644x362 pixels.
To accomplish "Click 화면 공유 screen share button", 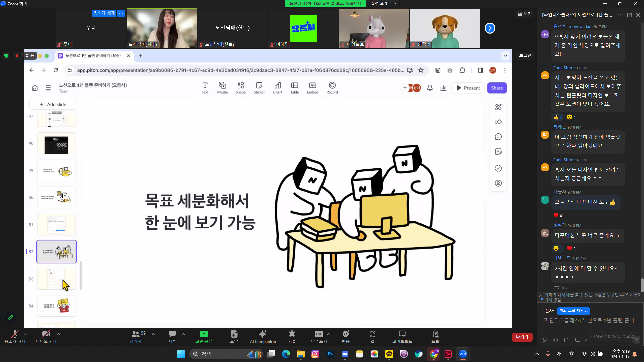I will [204, 337].
